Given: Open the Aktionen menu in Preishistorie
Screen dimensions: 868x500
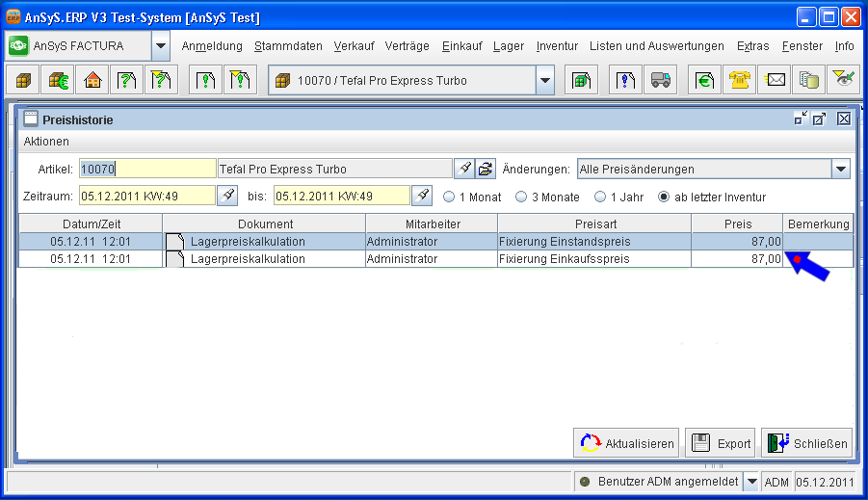Looking at the screenshot, I should (46, 142).
